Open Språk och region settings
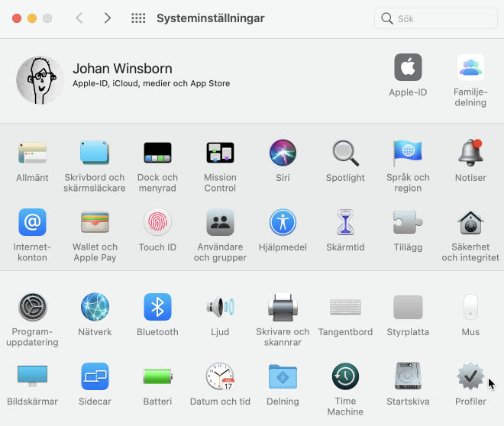Image resolution: width=504 pixels, height=426 pixels. click(408, 153)
